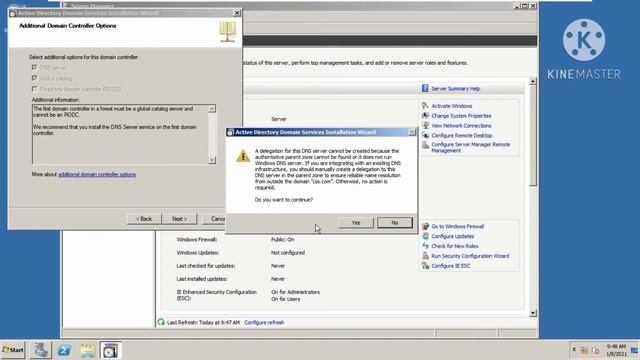
Task: Click the Back button in the wizard
Action: 144,219
